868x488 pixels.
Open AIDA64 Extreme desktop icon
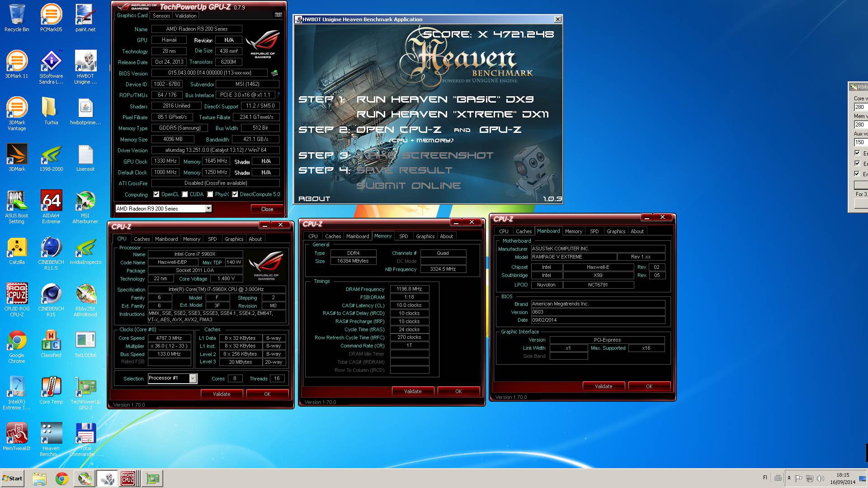[51, 206]
